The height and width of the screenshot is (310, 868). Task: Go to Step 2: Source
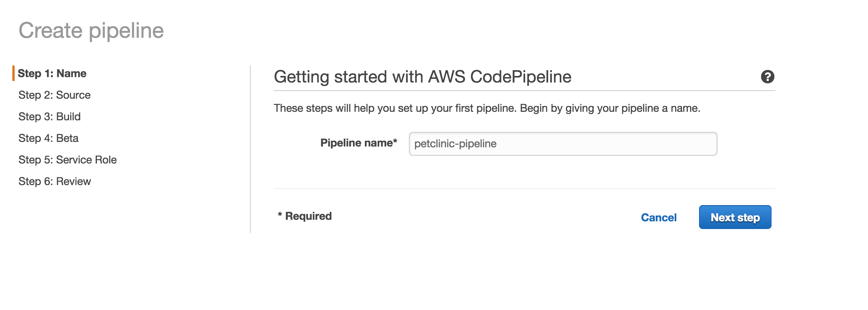[54, 95]
